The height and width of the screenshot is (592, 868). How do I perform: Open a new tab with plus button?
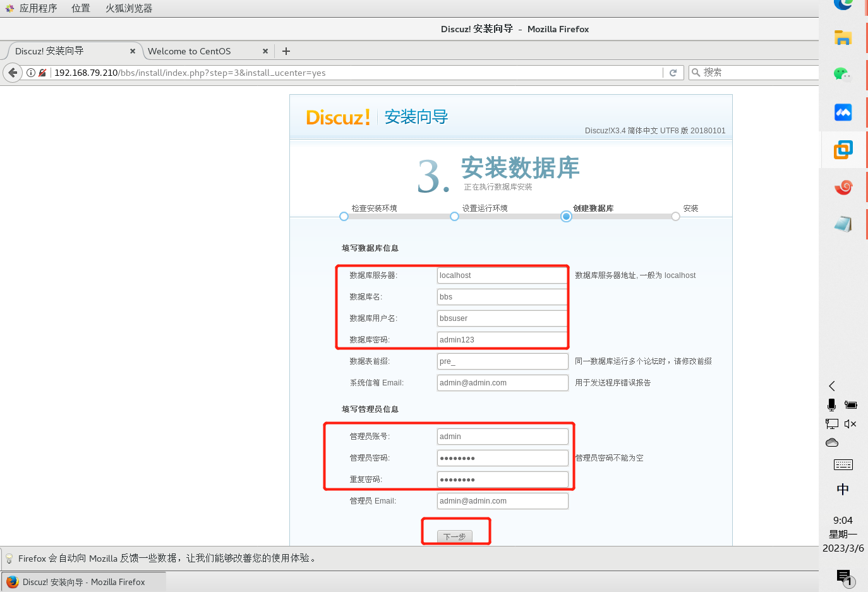point(286,51)
